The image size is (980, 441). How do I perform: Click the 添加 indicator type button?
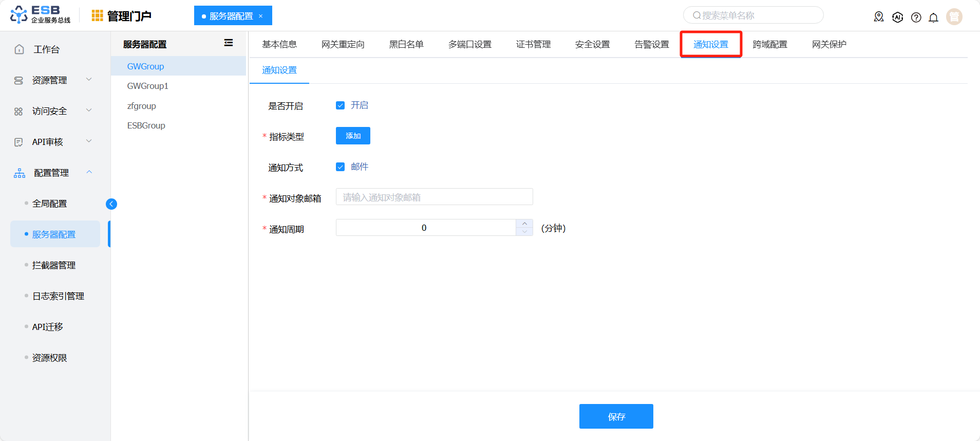tap(353, 136)
